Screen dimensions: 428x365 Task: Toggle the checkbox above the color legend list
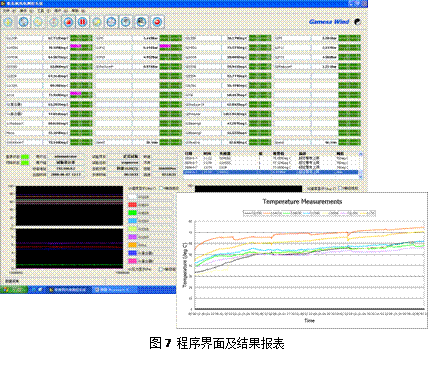(161, 188)
